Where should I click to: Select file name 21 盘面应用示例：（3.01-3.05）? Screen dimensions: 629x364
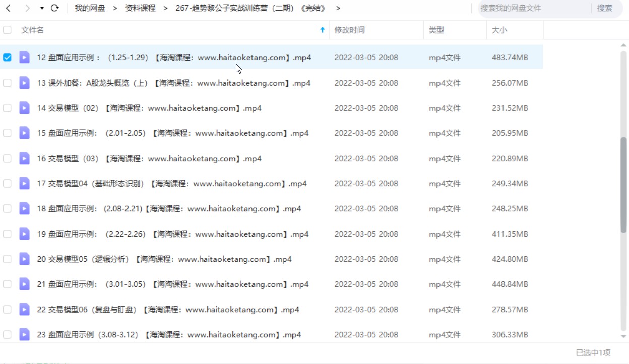pos(173,284)
